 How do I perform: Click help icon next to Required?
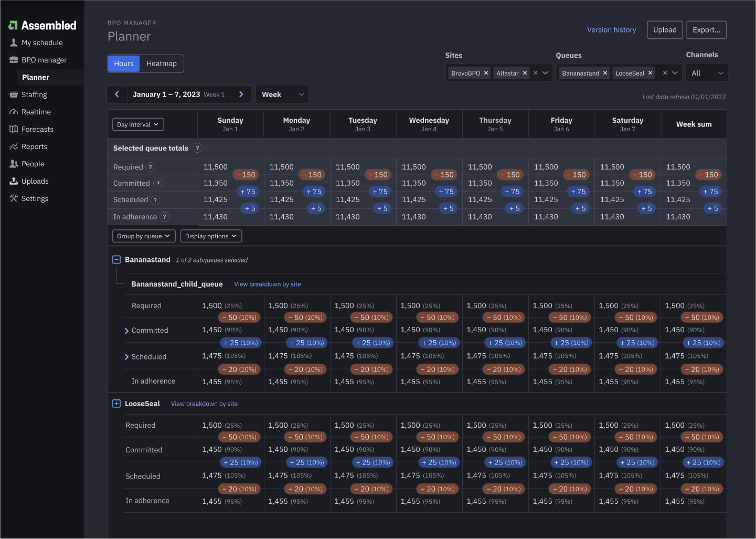click(151, 167)
